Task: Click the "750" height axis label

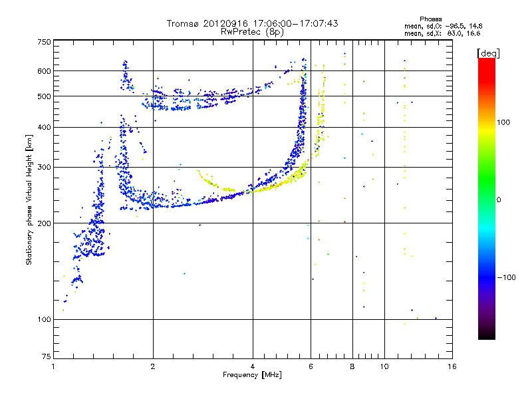Action: [44, 42]
